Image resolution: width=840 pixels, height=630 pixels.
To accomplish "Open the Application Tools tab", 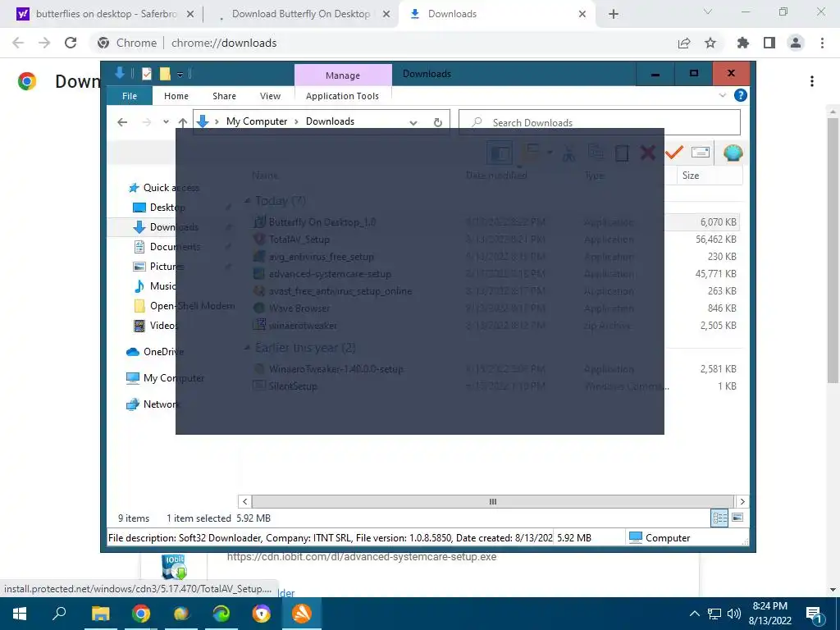I will [x=342, y=96].
